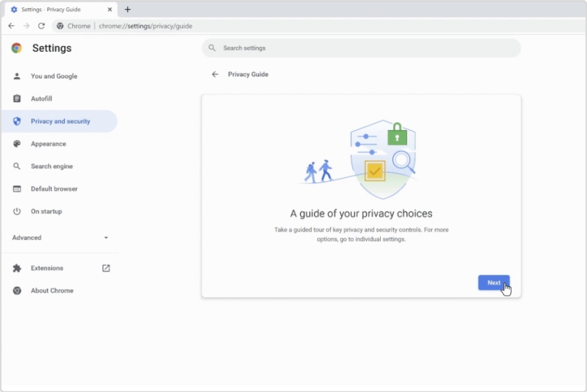
Task: Select Privacy and security section
Action: (59, 121)
